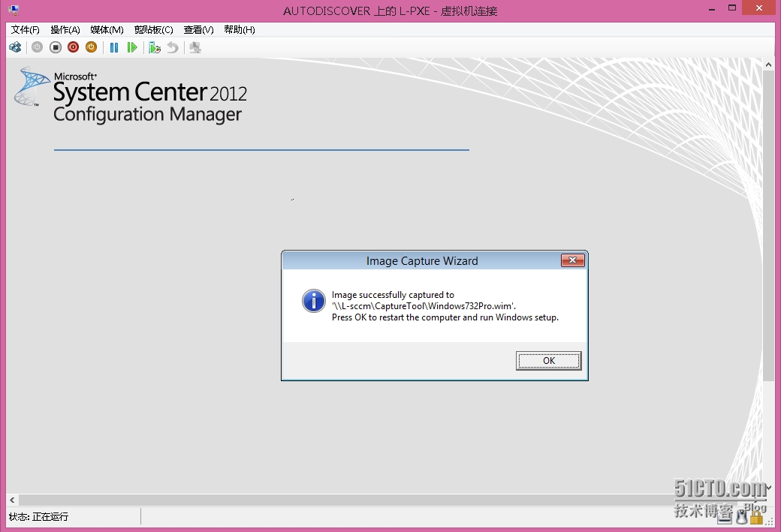Open the 操作(A) menu
This screenshot has height=532, width=781.
(x=65, y=30)
